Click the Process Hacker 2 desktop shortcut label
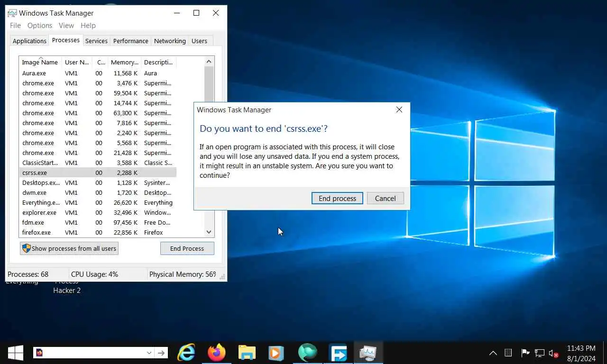 pos(67,286)
